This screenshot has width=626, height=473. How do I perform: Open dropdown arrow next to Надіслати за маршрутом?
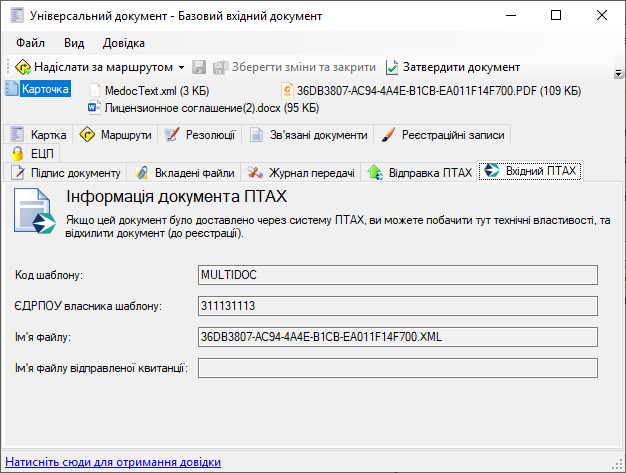[x=181, y=67]
